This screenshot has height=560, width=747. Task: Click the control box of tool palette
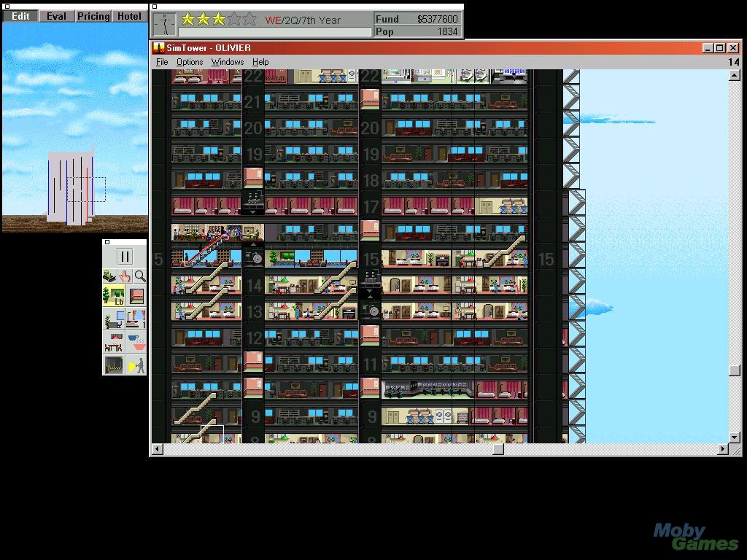pos(107,242)
